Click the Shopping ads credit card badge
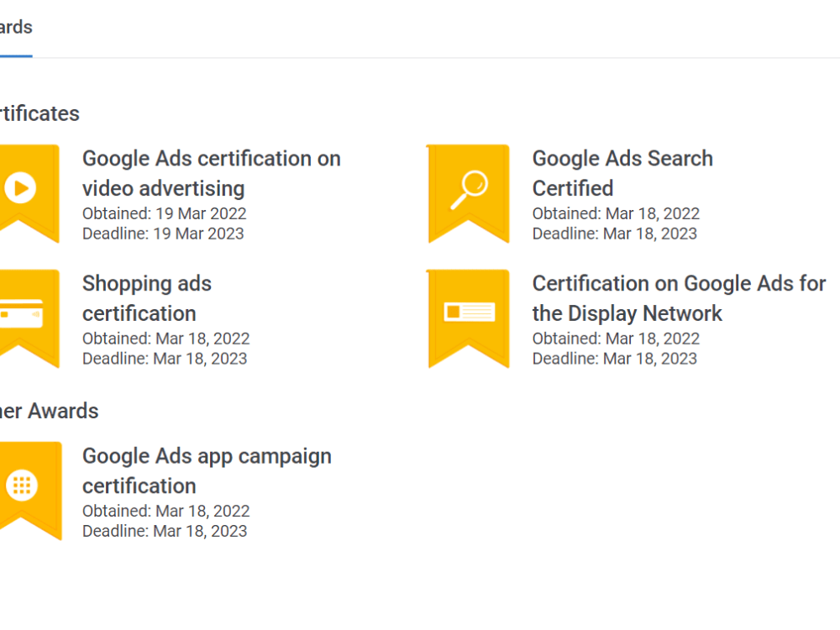The height and width of the screenshot is (630, 840). pos(29,318)
